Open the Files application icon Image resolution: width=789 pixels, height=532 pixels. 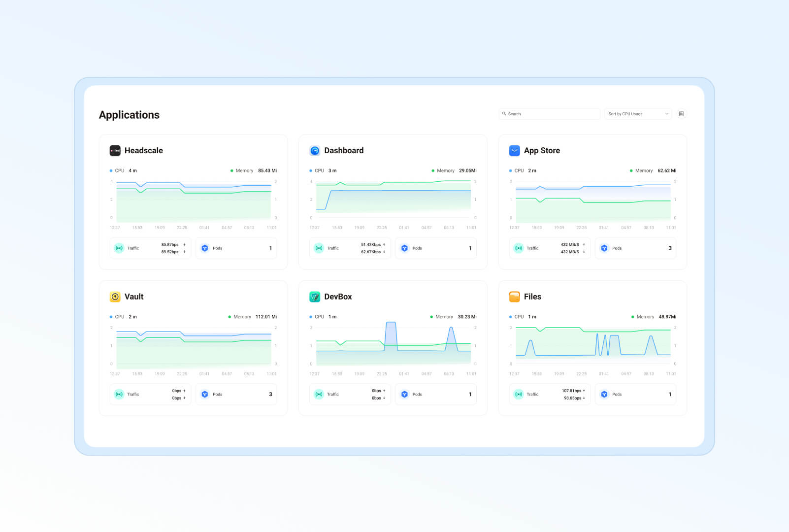coord(514,297)
